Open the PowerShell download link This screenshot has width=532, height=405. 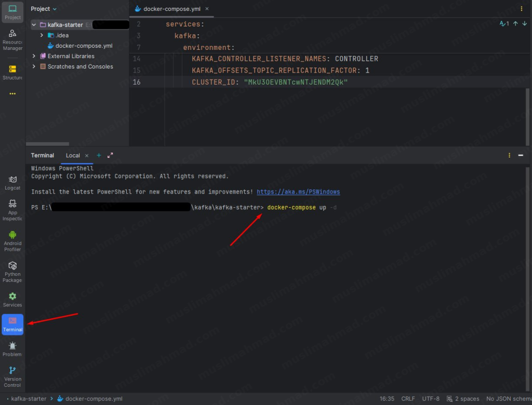[x=298, y=191]
